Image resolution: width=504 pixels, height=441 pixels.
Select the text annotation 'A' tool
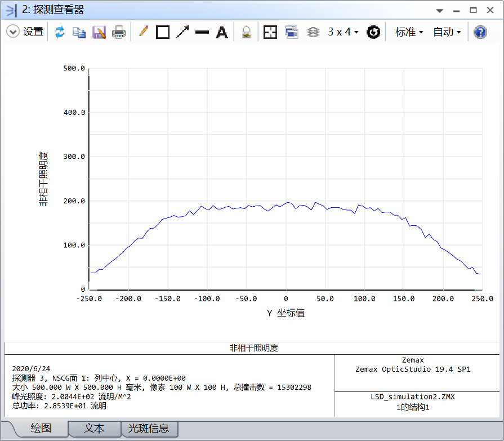(x=222, y=32)
